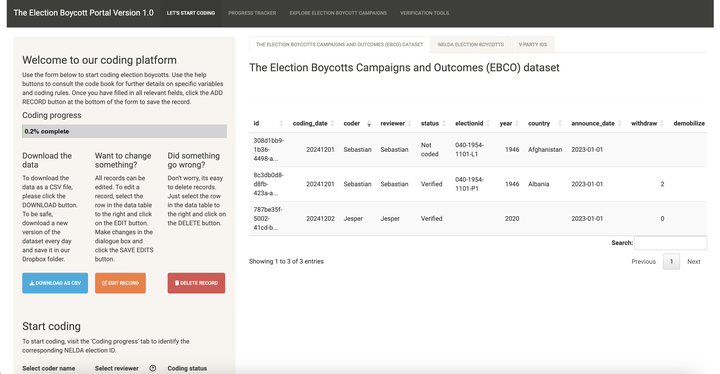Switch to NELDA Election Boycotts tab
This screenshot has height=374, width=720.
[471, 45]
